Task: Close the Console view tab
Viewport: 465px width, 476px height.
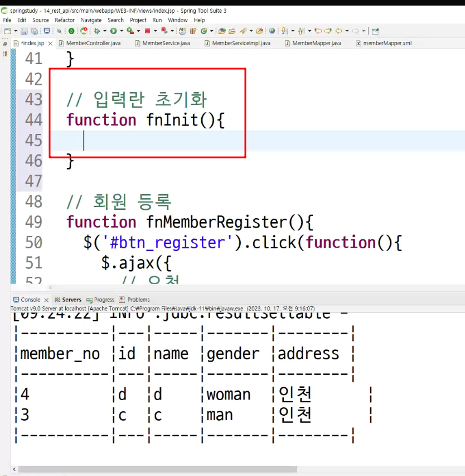Action: [46, 300]
